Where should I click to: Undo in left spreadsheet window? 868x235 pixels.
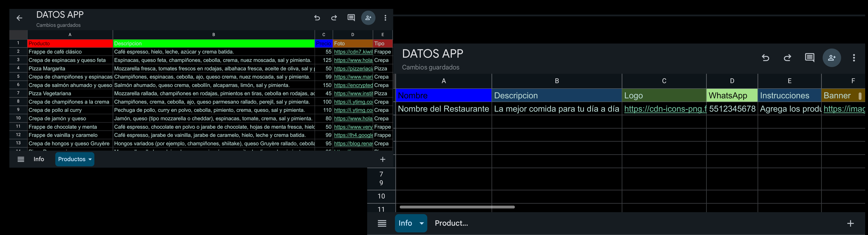(317, 18)
